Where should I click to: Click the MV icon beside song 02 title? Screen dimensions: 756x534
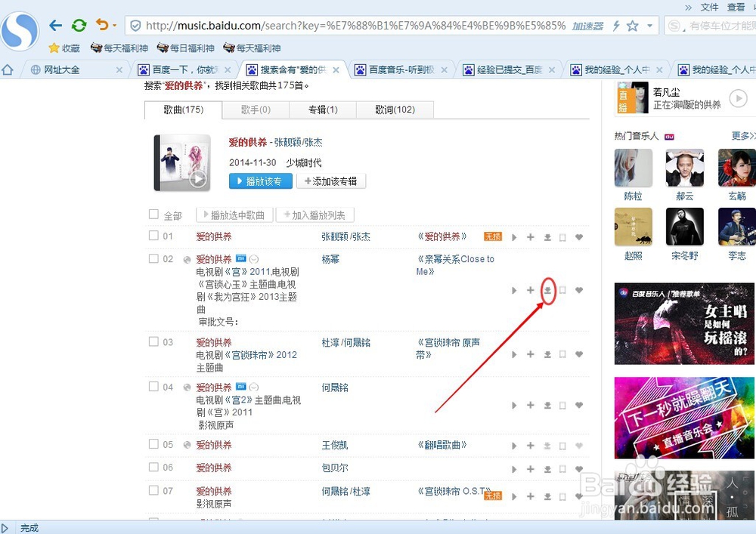pyautogui.click(x=241, y=258)
